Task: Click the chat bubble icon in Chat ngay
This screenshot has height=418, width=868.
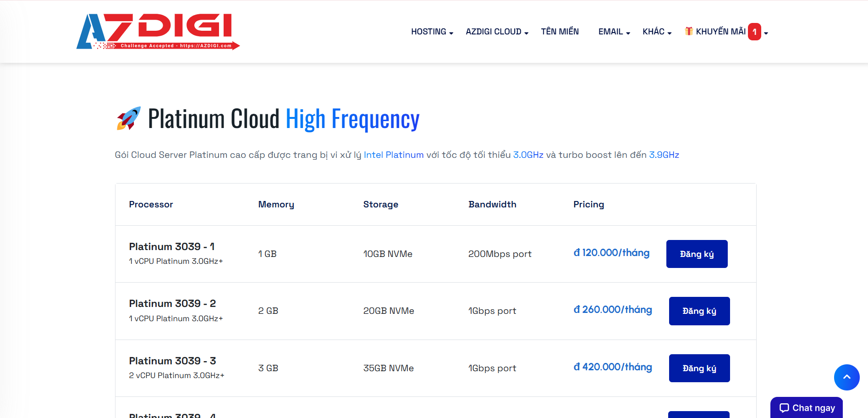Action: click(784, 408)
